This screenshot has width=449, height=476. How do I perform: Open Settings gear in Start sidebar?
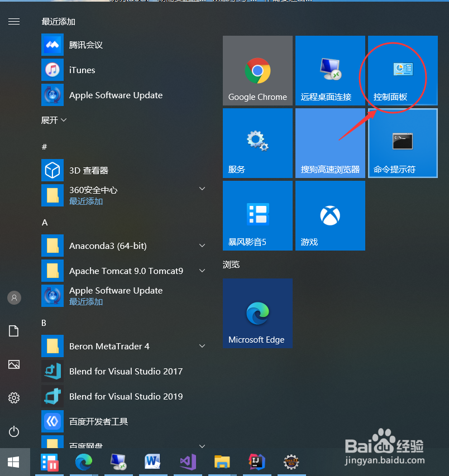14,398
